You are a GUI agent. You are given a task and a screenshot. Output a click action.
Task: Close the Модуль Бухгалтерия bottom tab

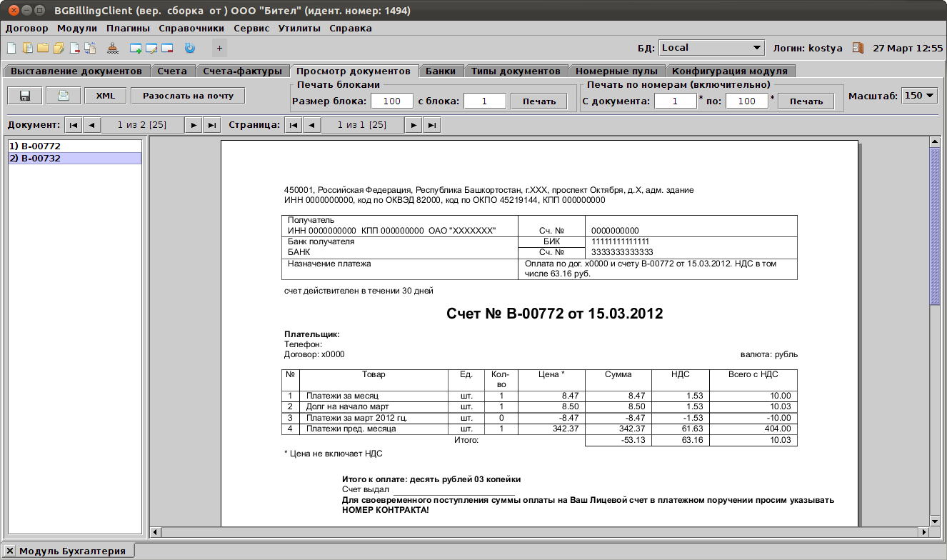[10, 551]
